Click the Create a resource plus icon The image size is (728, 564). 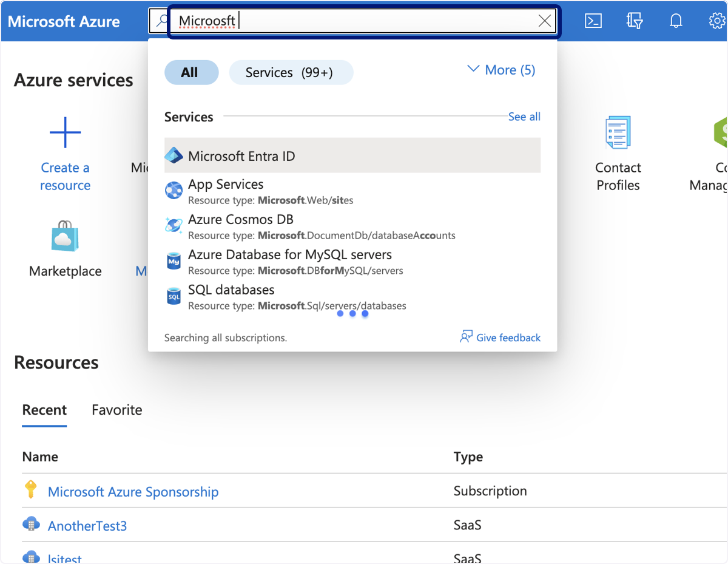click(65, 132)
